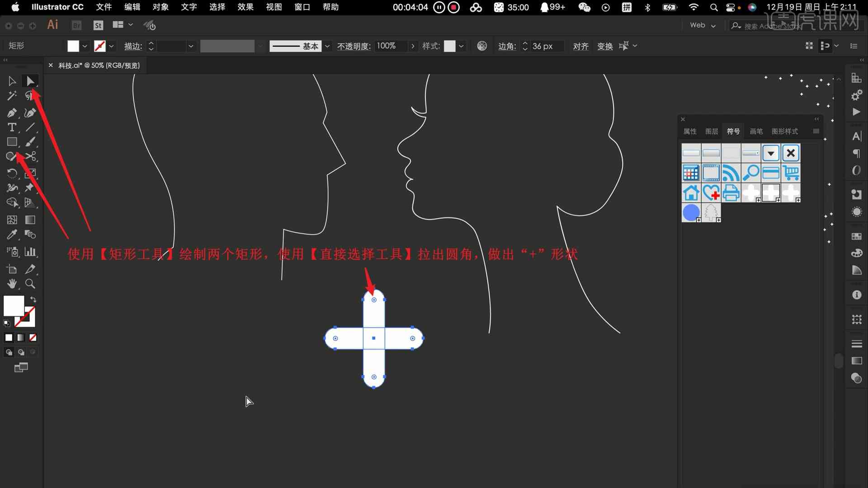Expand the opacity percentage dropdown
The height and width of the screenshot is (488, 868).
pos(413,46)
